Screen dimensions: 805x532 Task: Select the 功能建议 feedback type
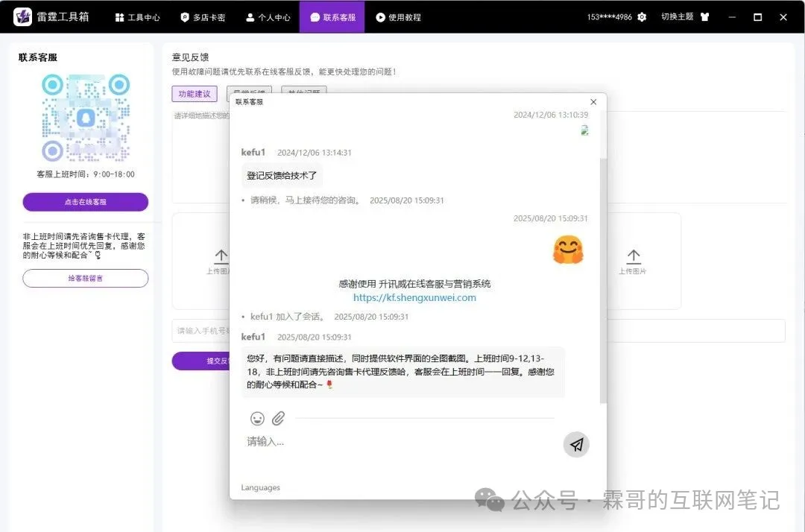(x=195, y=94)
